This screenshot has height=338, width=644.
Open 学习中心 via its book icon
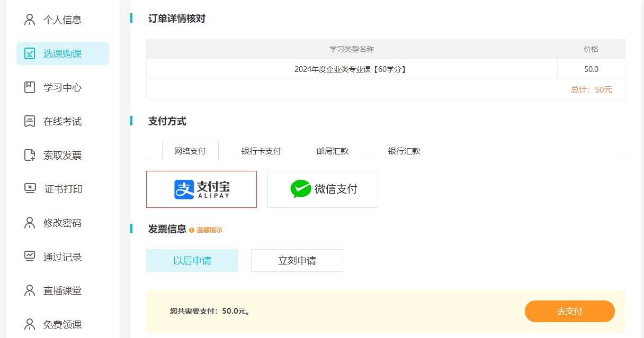tap(30, 88)
